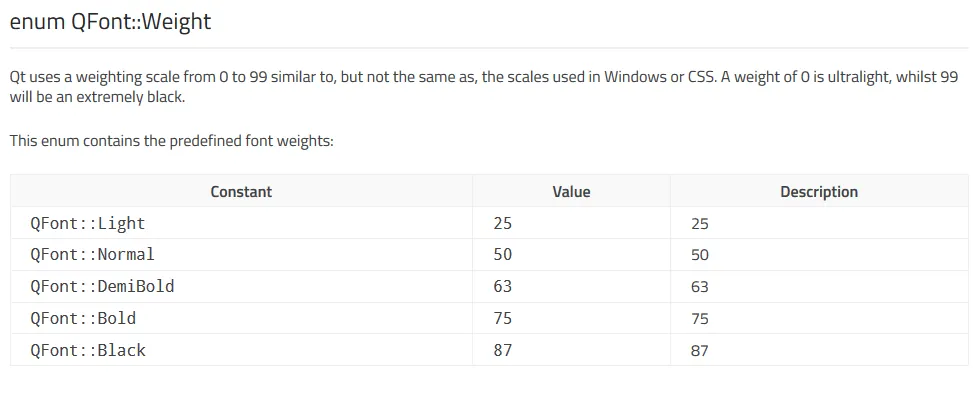Click 87 in the Value column
Screen dimensions: 978x406
pos(502,351)
